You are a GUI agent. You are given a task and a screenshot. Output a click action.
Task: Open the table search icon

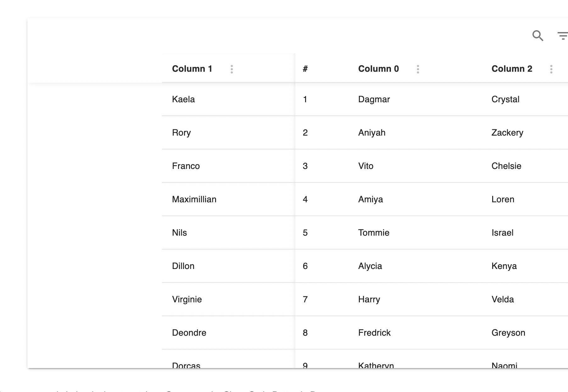pos(537,36)
